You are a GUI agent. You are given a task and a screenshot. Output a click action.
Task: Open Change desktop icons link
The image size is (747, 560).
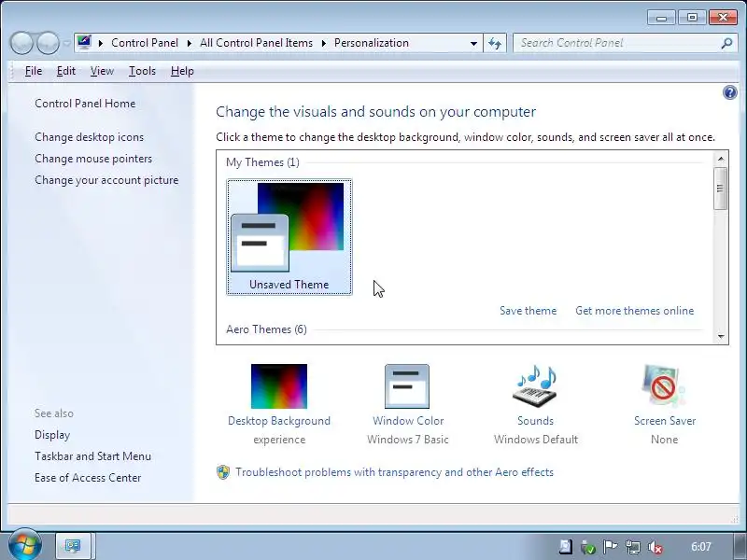(89, 137)
